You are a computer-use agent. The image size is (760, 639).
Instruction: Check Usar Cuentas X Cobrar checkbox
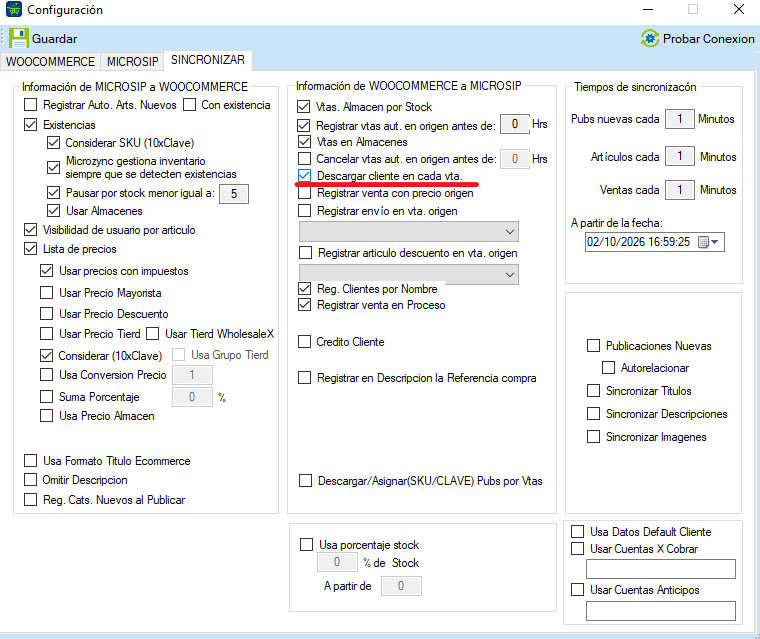[577, 548]
